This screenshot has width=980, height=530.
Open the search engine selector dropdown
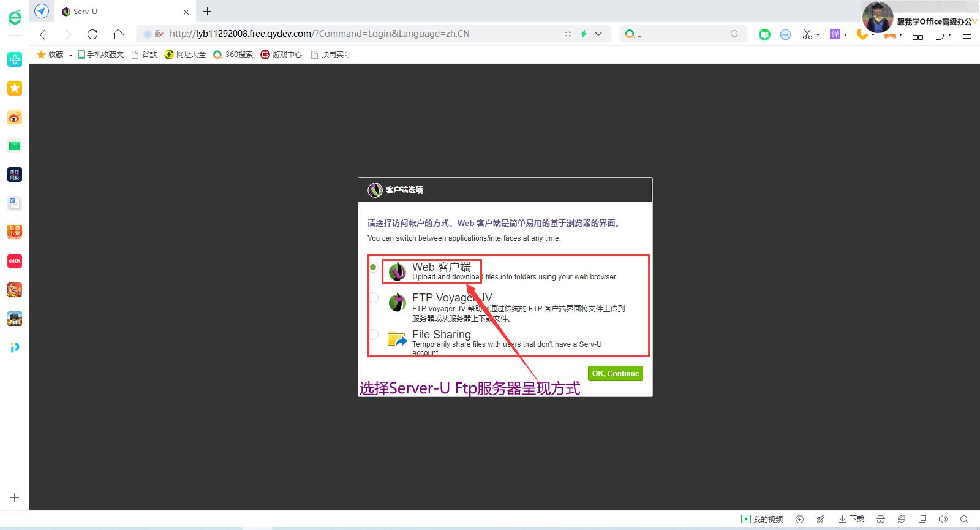tap(633, 34)
